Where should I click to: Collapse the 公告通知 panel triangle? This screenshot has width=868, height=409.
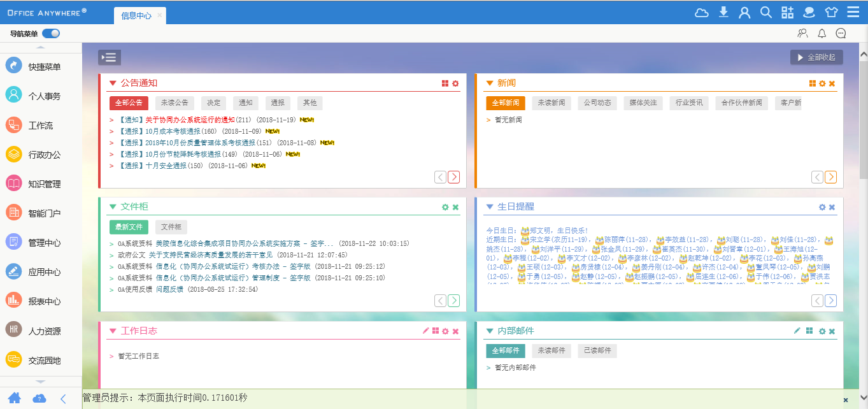point(113,83)
